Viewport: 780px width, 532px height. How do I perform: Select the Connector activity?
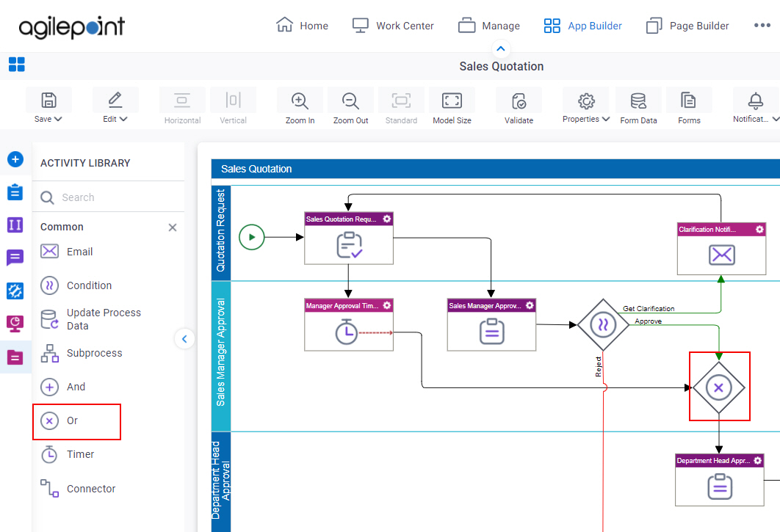pos(78,488)
